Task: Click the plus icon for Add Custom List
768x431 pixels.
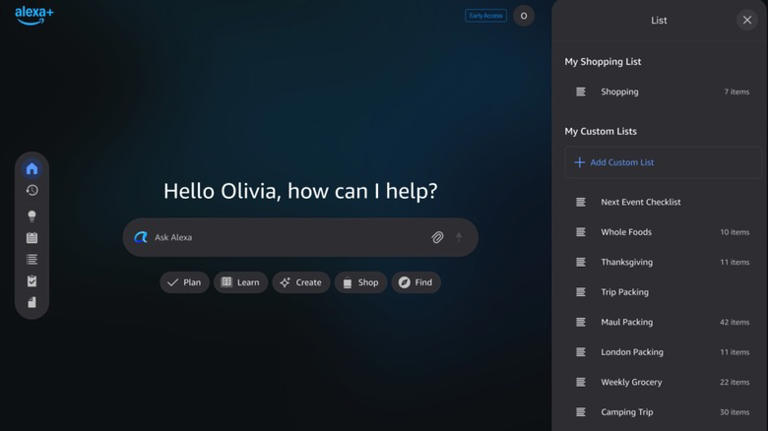Action: 579,162
